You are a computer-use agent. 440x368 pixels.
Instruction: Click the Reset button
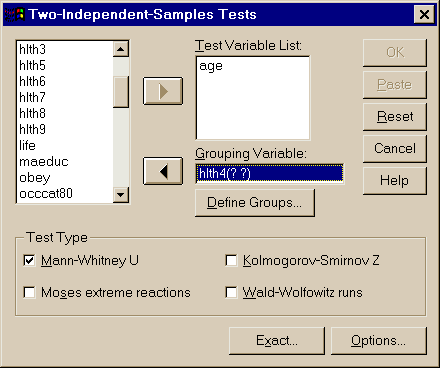pos(395,116)
